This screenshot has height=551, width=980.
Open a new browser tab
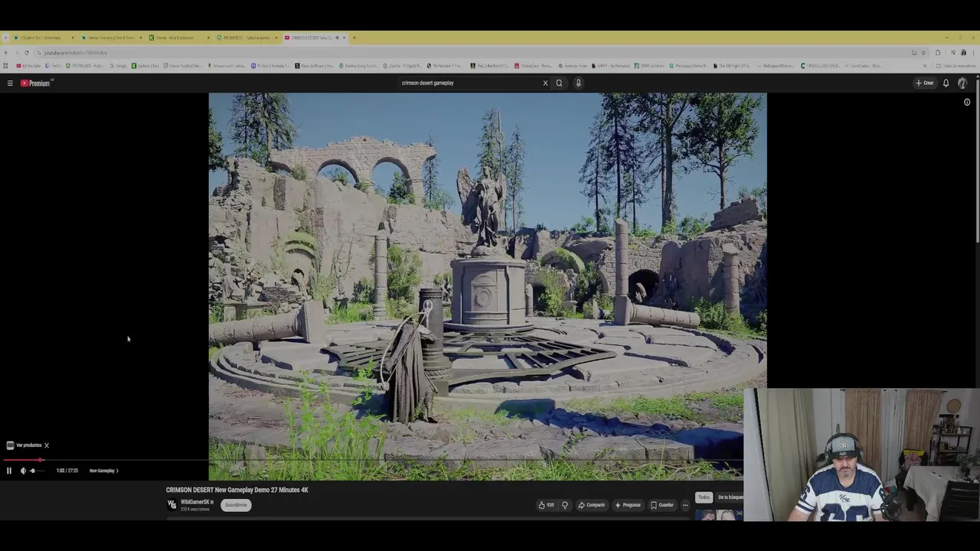tap(354, 37)
